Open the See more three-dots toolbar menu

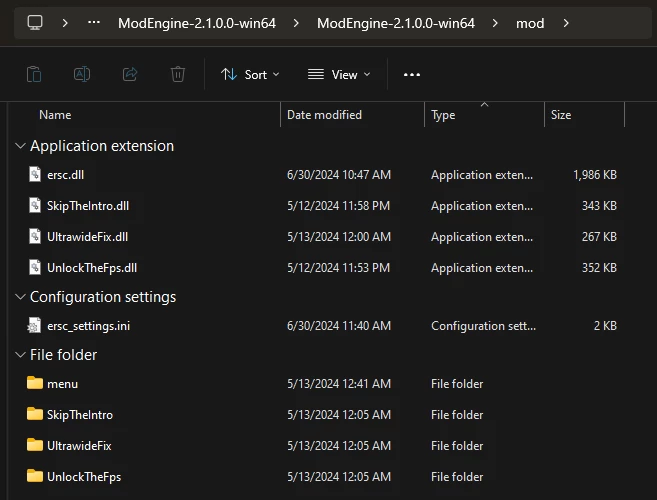tap(411, 75)
